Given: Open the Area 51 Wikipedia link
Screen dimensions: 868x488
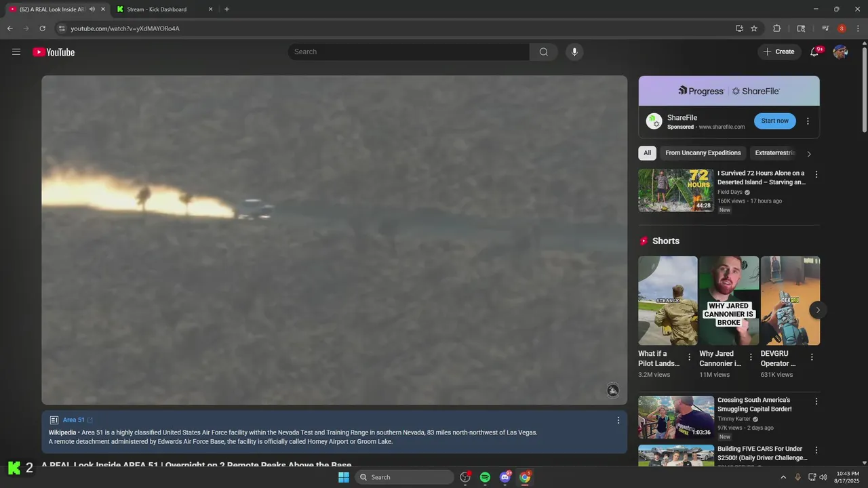Looking at the screenshot, I should pyautogui.click(x=78, y=420).
